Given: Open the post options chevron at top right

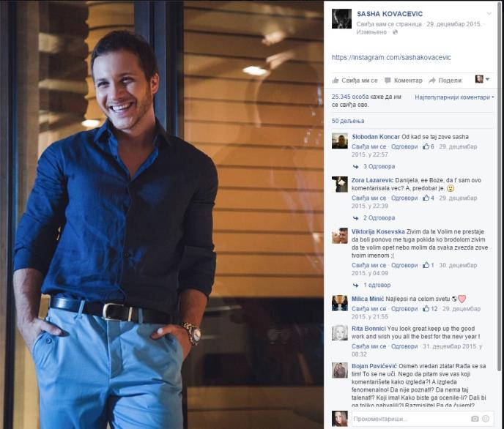Looking at the screenshot, I should click(x=489, y=14).
